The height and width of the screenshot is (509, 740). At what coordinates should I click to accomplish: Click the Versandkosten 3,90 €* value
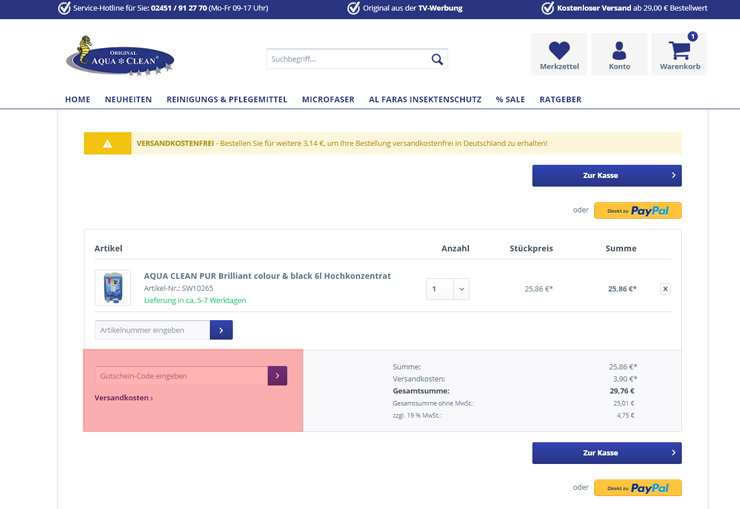(x=625, y=379)
